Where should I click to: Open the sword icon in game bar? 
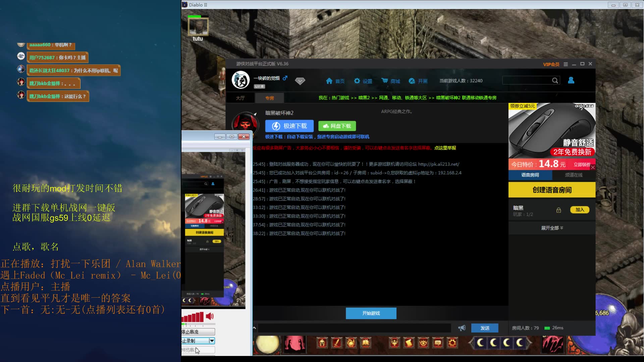pyautogui.click(x=336, y=343)
